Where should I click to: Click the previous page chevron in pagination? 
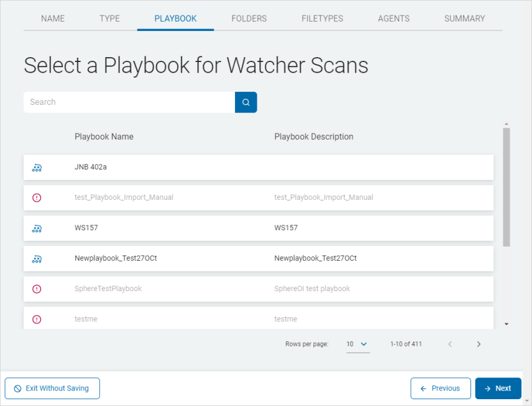(x=450, y=344)
